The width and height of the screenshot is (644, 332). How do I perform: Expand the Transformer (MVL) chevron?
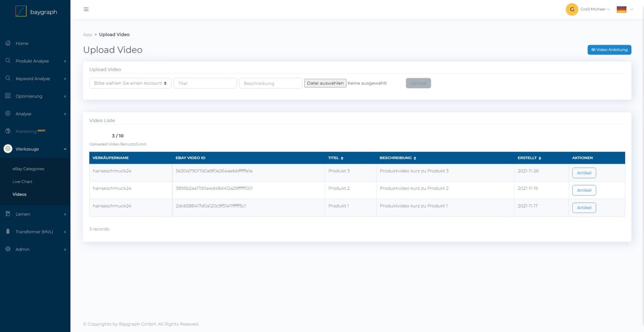point(65,232)
